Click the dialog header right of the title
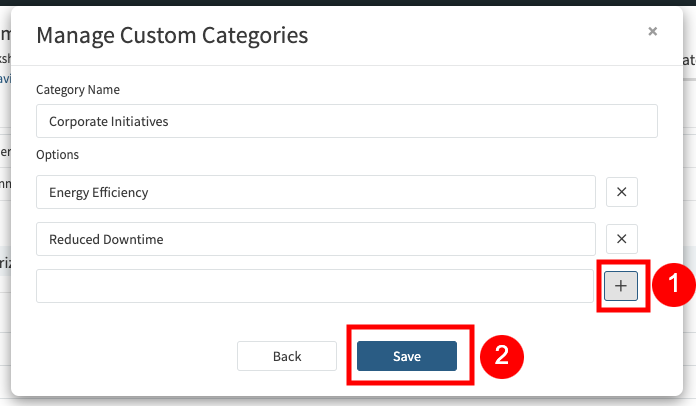 point(480,35)
